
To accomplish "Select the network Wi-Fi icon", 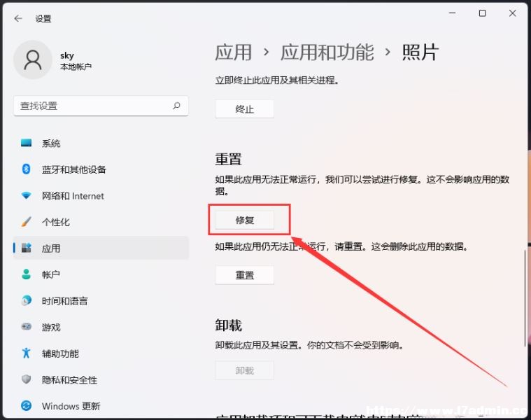I will (26, 195).
